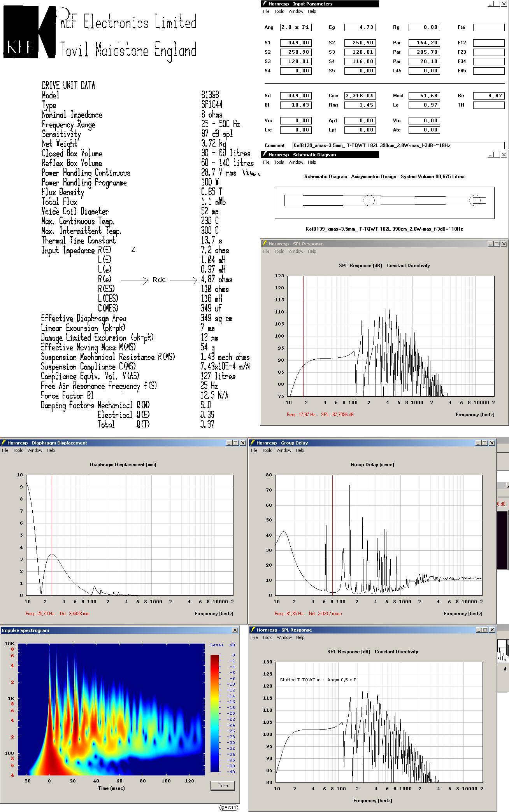Click the S1 field showing 349,00
Screen dimensions: 509x812
(x=296, y=43)
